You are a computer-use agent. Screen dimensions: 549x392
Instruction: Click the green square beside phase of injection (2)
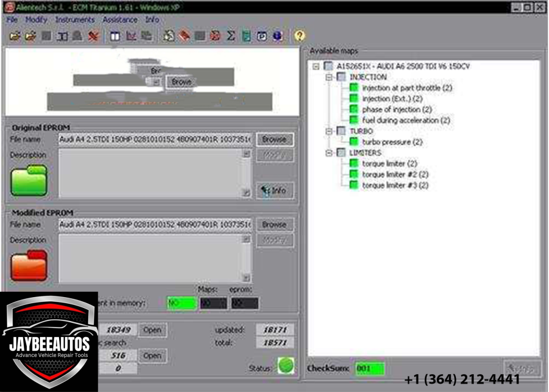tap(354, 109)
